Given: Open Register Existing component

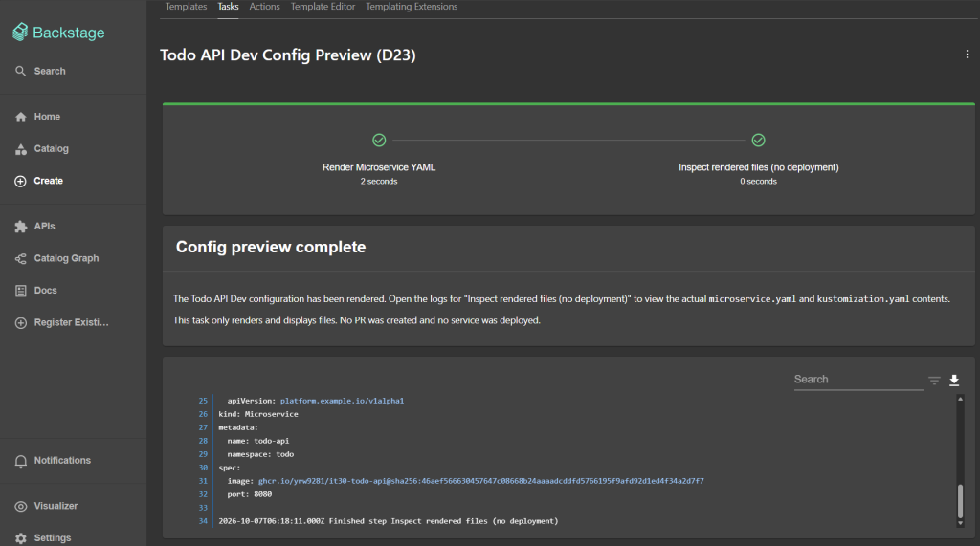Looking at the screenshot, I should (x=62, y=323).
